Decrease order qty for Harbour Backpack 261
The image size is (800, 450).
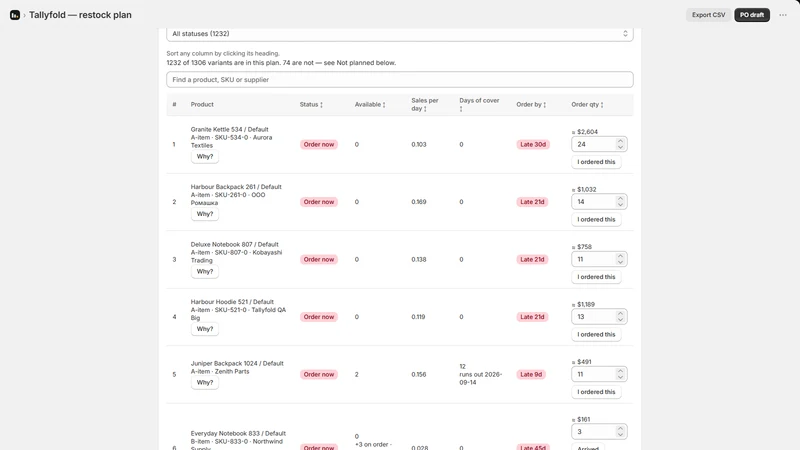[x=620, y=205]
